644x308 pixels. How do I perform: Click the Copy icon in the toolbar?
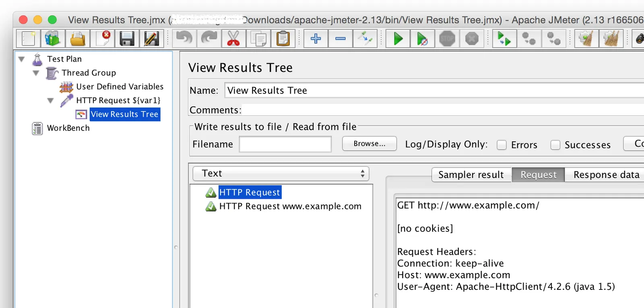pyautogui.click(x=258, y=39)
